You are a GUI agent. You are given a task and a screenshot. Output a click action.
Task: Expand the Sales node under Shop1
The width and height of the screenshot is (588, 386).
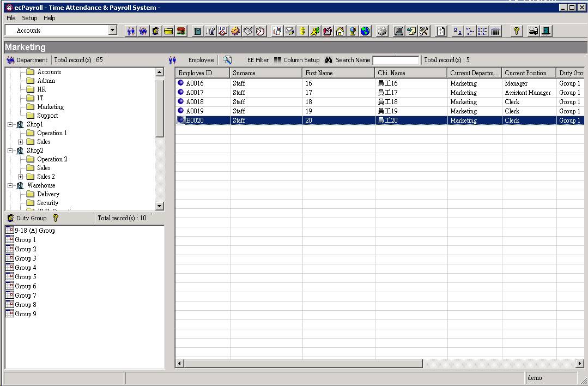coord(21,142)
